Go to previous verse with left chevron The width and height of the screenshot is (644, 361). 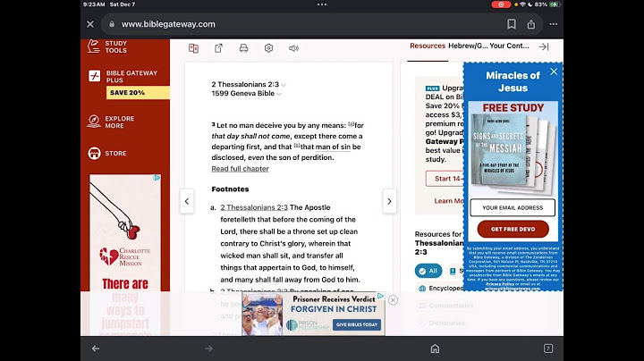pyautogui.click(x=187, y=201)
